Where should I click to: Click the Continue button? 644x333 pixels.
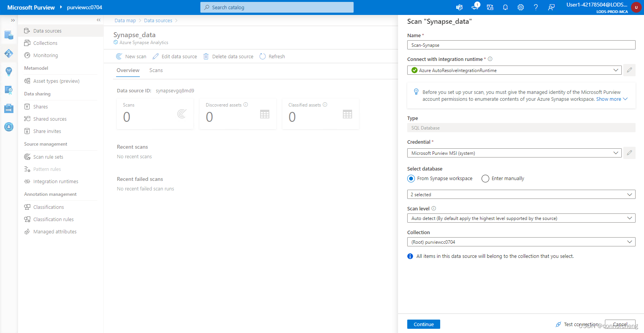click(x=424, y=324)
